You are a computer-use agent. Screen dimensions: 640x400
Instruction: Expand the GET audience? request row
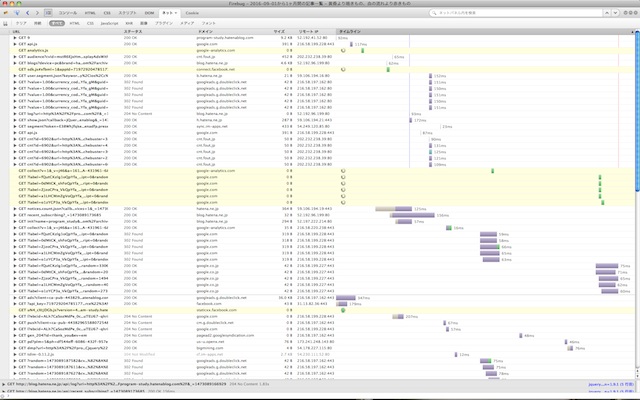(x=15, y=57)
